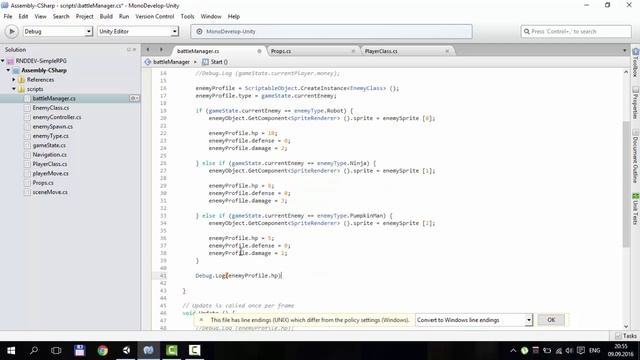640x360 pixels.
Task: Open the Run menu
Action: point(124,16)
